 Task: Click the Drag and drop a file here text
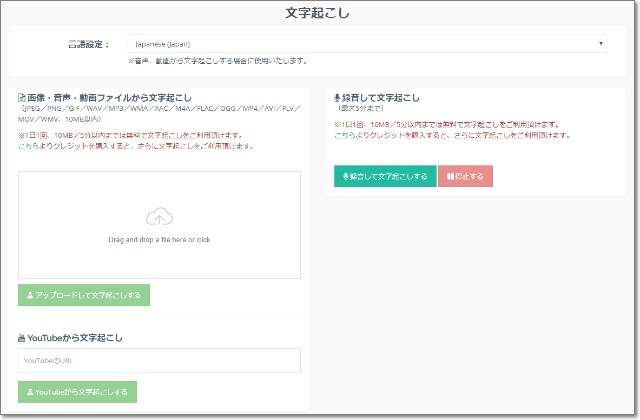pyautogui.click(x=159, y=240)
